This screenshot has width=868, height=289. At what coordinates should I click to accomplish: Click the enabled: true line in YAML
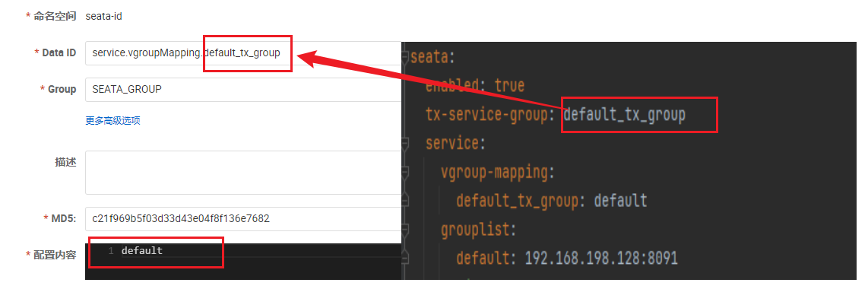[x=475, y=85]
